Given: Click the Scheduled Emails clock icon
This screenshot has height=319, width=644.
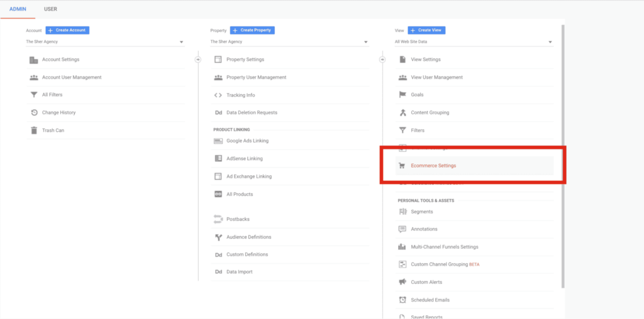Looking at the screenshot, I should point(402,300).
